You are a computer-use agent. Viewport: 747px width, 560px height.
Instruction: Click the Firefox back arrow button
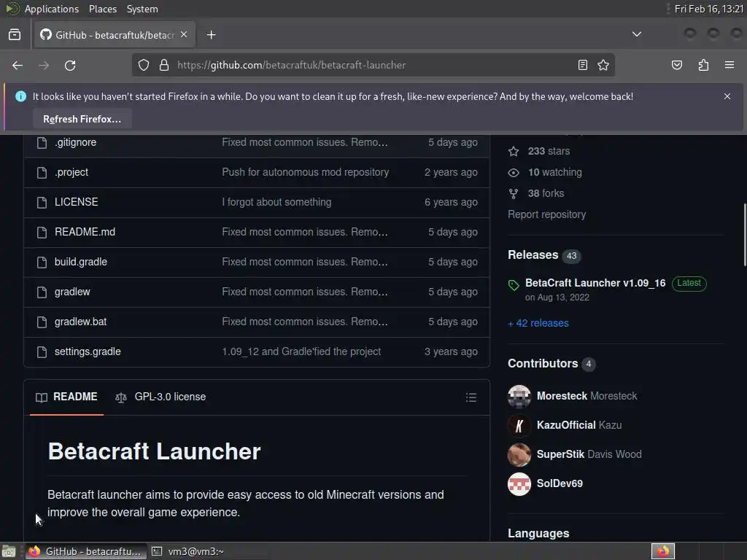[18, 65]
